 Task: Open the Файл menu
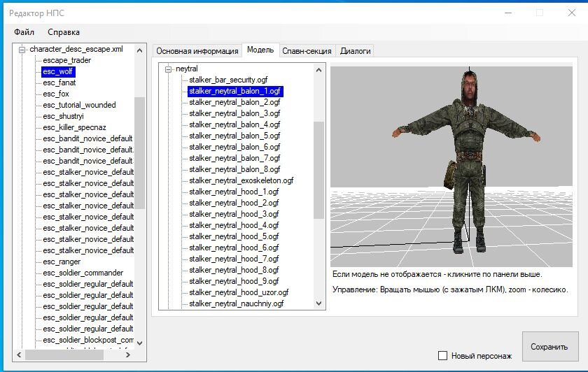point(24,31)
